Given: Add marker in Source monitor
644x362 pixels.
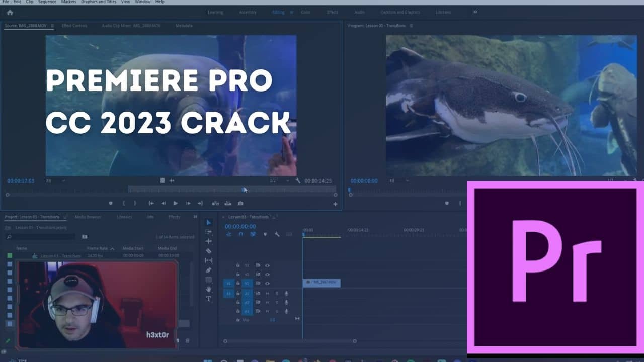Looking at the screenshot, I should [x=111, y=203].
